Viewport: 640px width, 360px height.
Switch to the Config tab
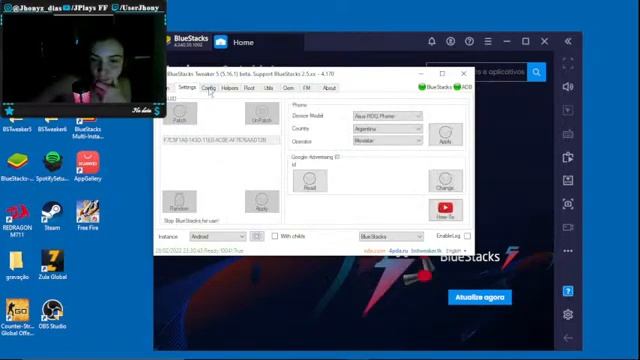coord(208,88)
